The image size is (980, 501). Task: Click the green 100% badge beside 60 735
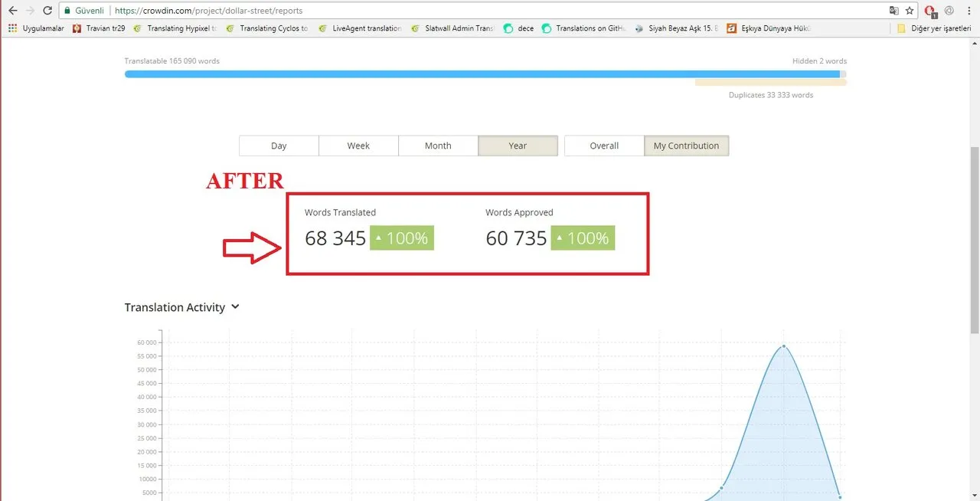[x=583, y=238]
